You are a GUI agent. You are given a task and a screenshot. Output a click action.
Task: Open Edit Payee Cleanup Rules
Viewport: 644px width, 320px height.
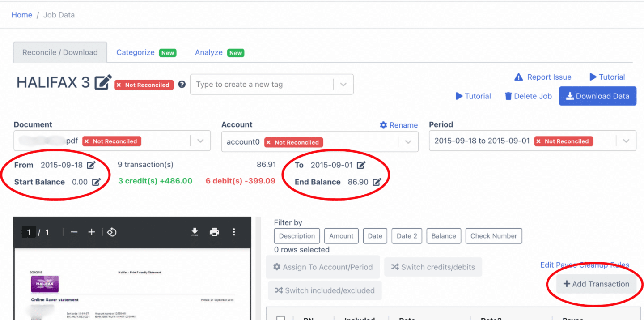(585, 265)
